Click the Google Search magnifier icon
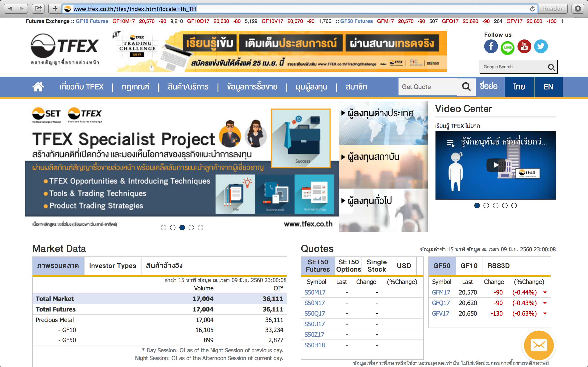The height and width of the screenshot is (367, 588). tap(551, 67)
